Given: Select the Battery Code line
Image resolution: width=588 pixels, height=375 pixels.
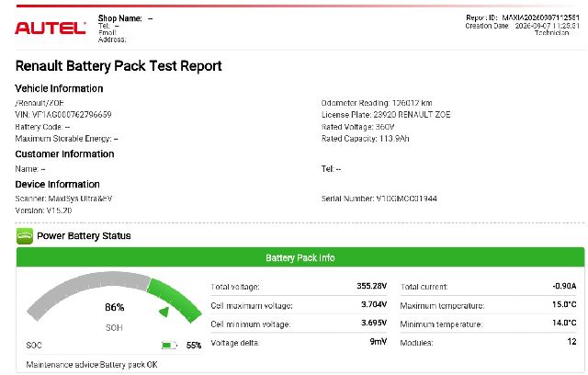Looking at the screenshot, I should (x=42, y=127).
